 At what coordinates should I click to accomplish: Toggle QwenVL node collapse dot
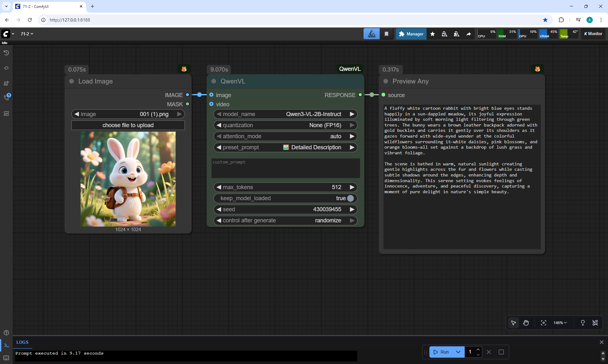214,81
